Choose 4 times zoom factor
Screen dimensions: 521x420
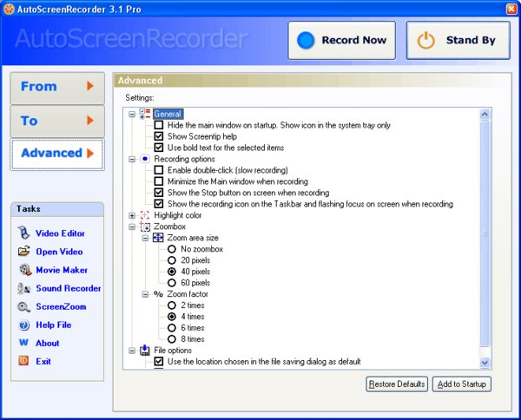pos(172,317)
